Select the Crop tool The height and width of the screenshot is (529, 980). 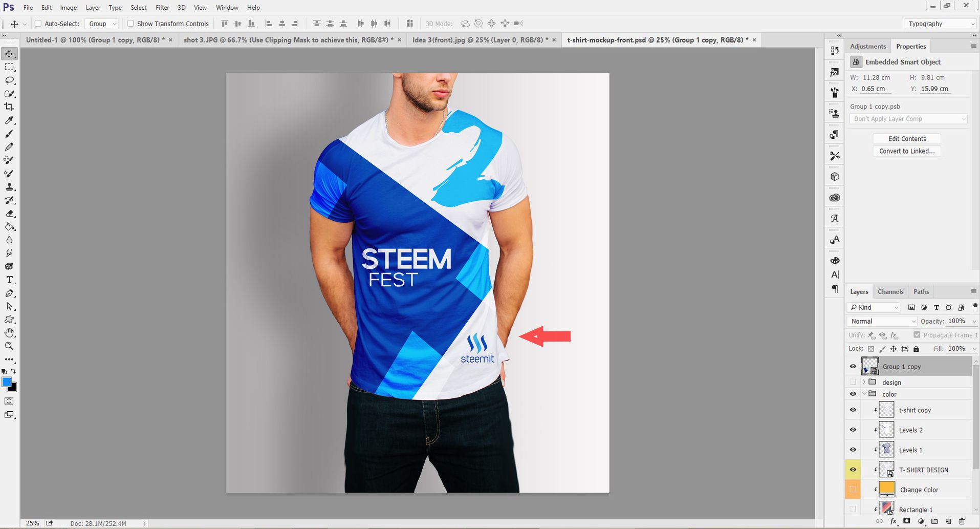tap(9, 107)
